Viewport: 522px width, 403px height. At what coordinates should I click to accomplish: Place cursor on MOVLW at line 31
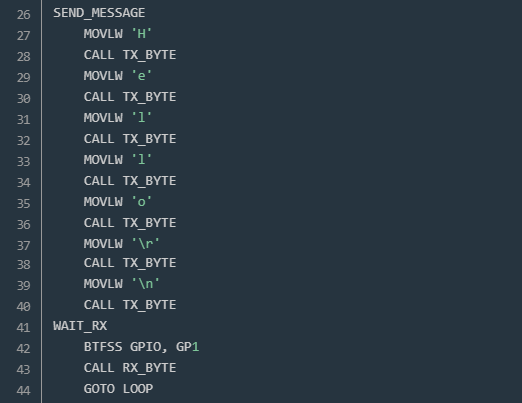pos(103,118)
